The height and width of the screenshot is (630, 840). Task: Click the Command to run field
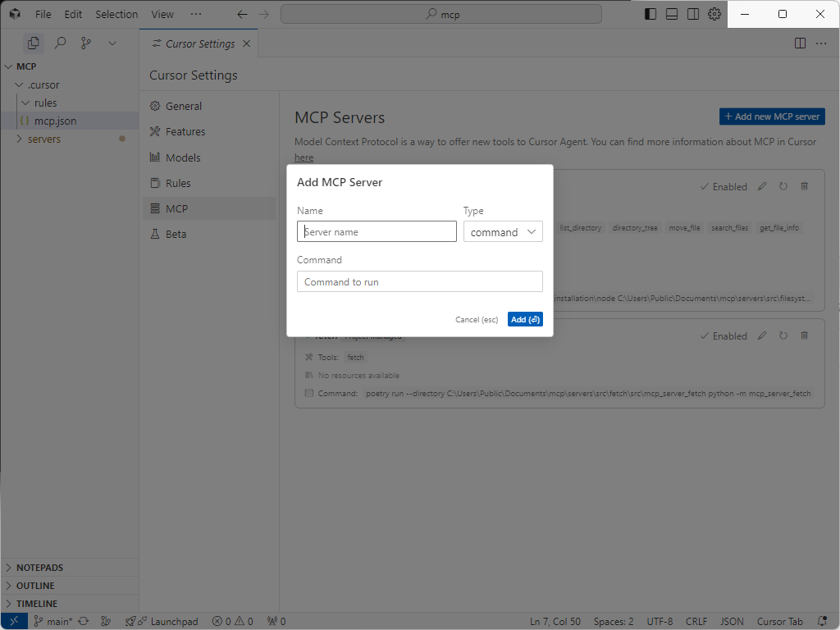click(419, 281)
